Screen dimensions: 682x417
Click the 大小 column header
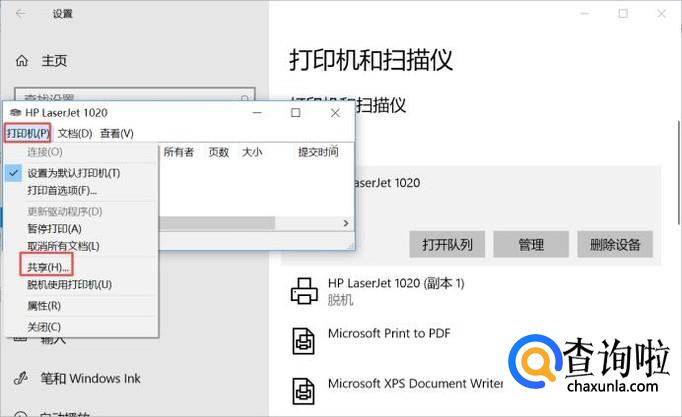point(252,152)
